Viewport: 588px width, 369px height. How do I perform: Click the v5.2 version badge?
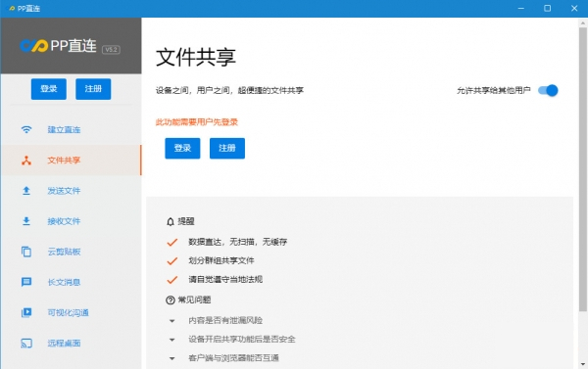(111, 50)
